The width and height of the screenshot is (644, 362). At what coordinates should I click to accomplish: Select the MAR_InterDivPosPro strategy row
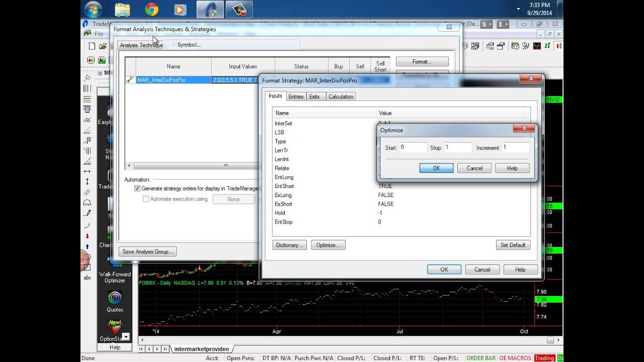191,80
